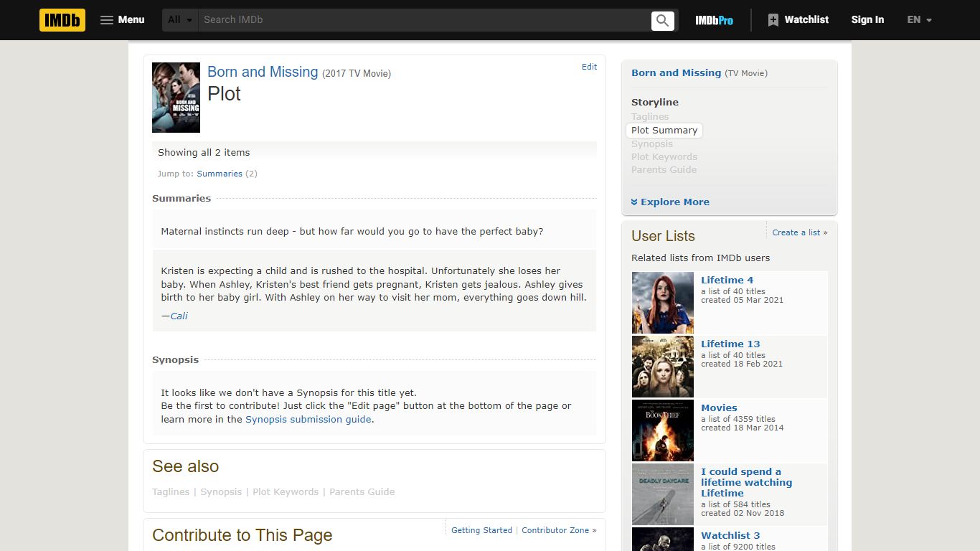This screenshot has width=980, height=551.
Task: Click the magnifying glass search button
Action: click(663, 20)
